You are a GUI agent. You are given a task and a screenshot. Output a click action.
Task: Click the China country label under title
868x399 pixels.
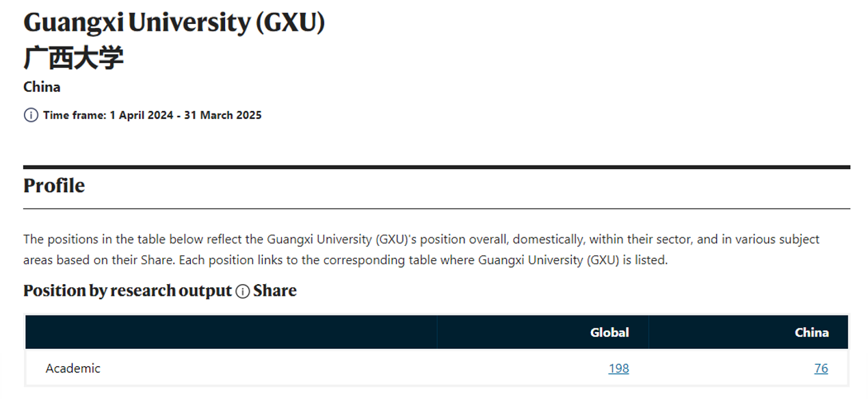pyautogui.click(x=42, y=87)
